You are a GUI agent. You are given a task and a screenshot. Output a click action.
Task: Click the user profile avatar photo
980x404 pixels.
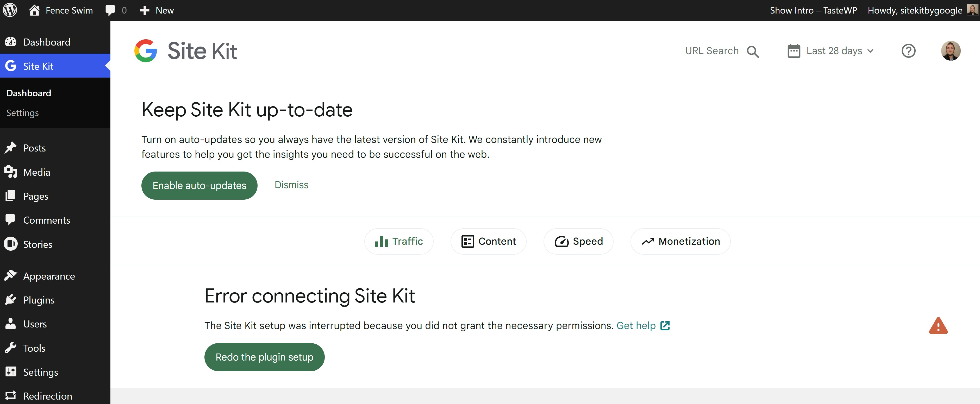pos(951,51)
